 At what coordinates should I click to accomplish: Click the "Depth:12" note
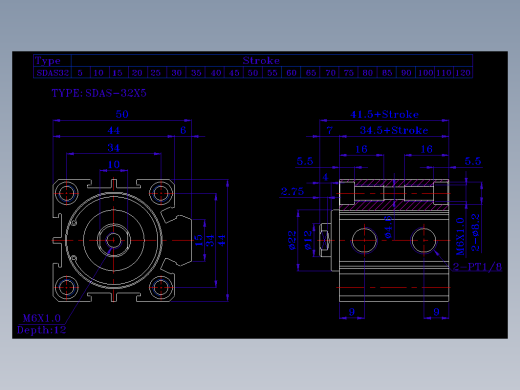click(x=42, y=330)
